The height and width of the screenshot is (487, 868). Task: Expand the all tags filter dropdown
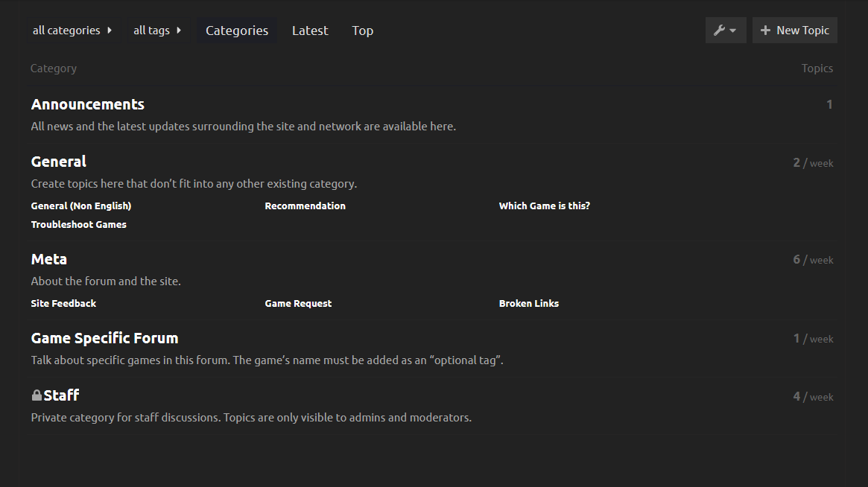coord(157,31)
